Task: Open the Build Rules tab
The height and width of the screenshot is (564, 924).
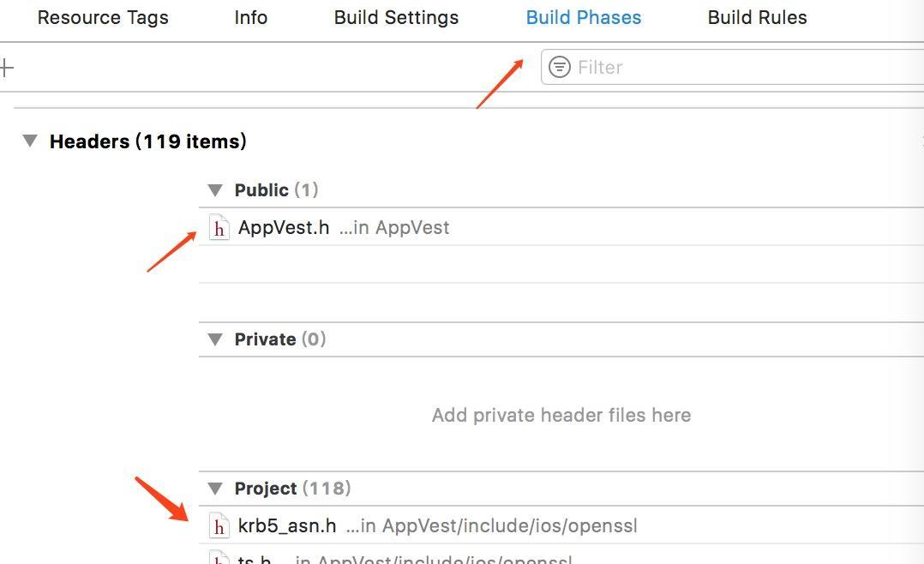Action: click(x=757, y=17)
